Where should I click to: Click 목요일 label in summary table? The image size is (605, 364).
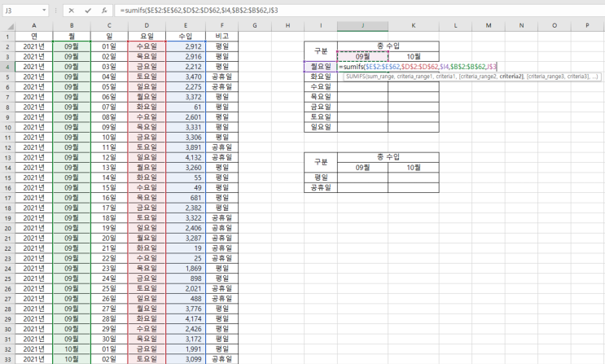coord(321,97)
